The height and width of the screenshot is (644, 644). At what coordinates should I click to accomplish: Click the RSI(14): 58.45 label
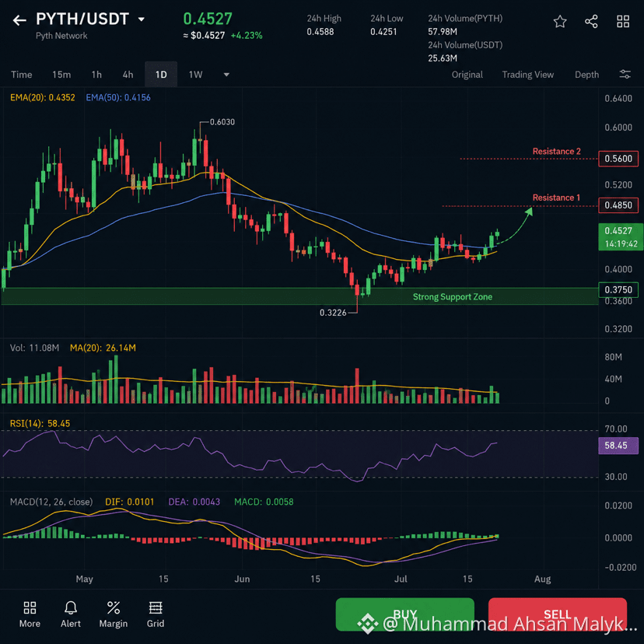pyautogui.click(x=40, y=423)
